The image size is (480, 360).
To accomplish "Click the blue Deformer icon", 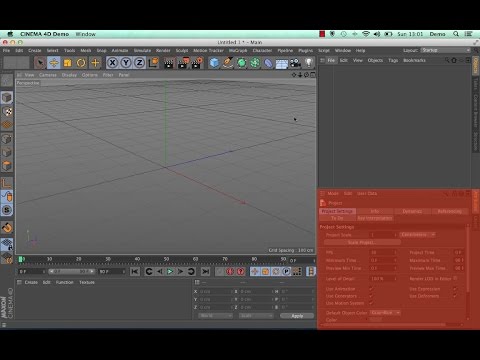I will [x=268, y=63].
